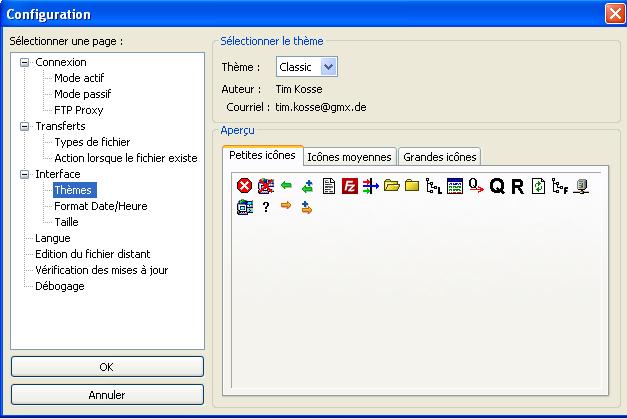Collapse the Interface tree node
The width and height of the screenshot is (627, 419).
click(x=25, y=174)
